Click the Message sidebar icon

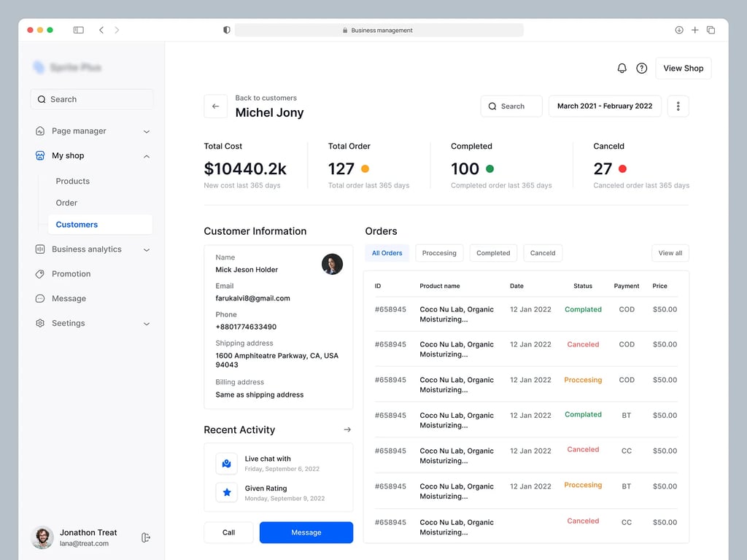pos(39,298)
